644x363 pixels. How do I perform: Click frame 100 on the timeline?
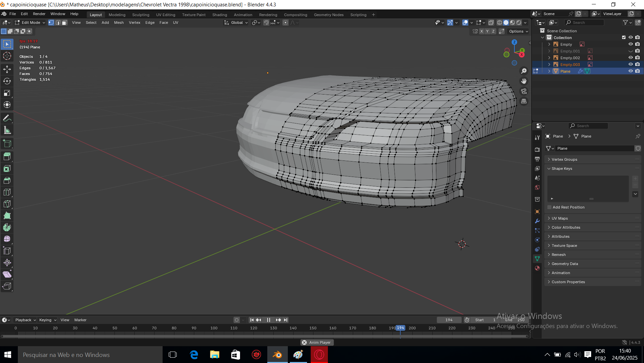(x=214, y=328)
